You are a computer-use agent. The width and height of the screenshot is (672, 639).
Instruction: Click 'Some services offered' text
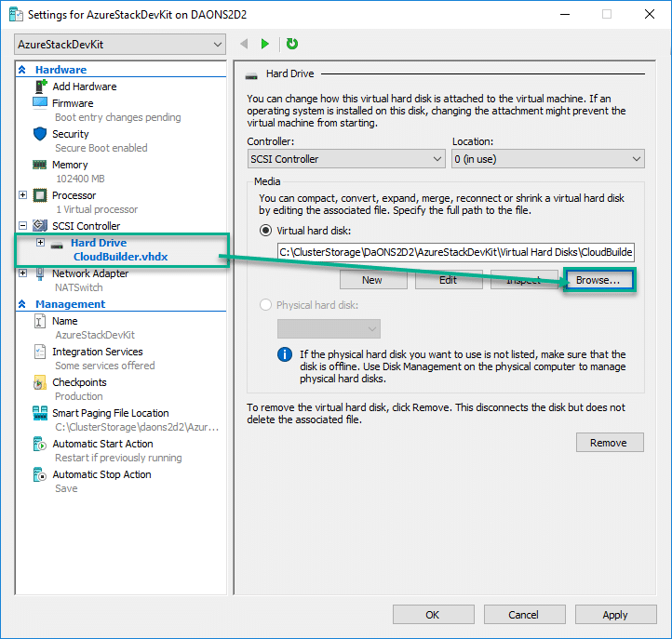(105, 366)
